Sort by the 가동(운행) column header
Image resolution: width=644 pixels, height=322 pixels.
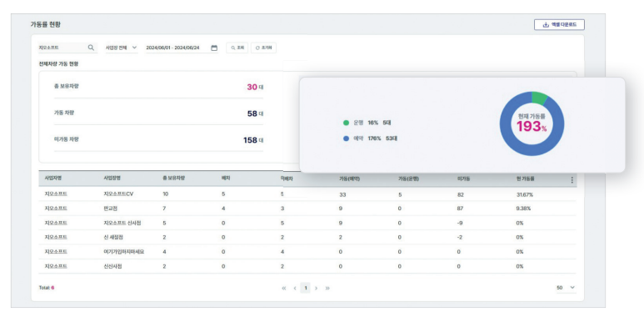tap(409, 179)
